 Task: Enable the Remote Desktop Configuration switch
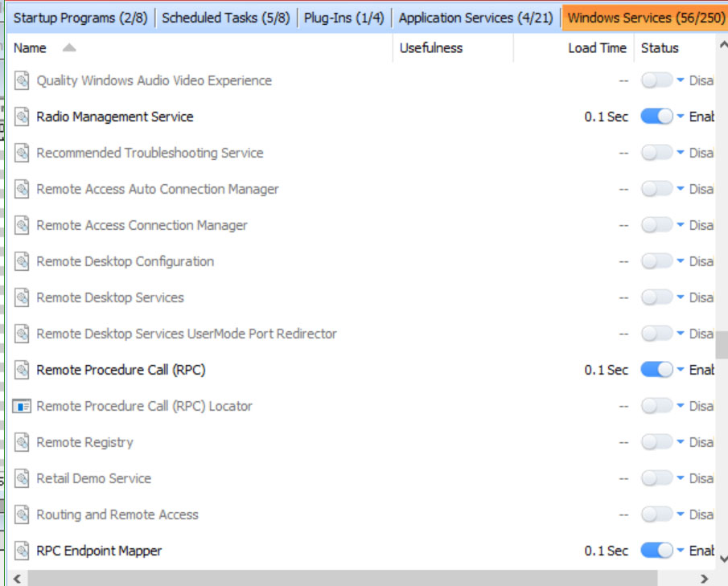(656, 261)
